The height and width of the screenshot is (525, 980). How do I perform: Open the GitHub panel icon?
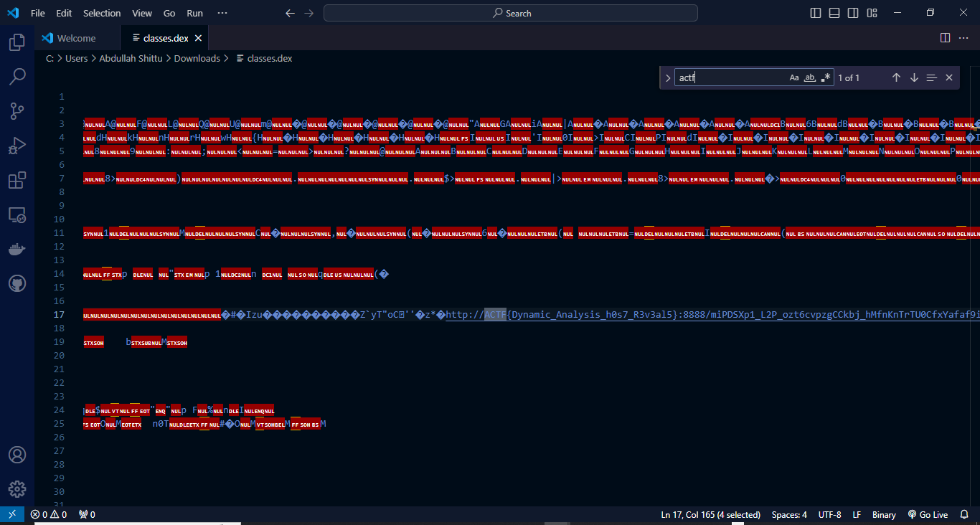click(x=17, y=284)
